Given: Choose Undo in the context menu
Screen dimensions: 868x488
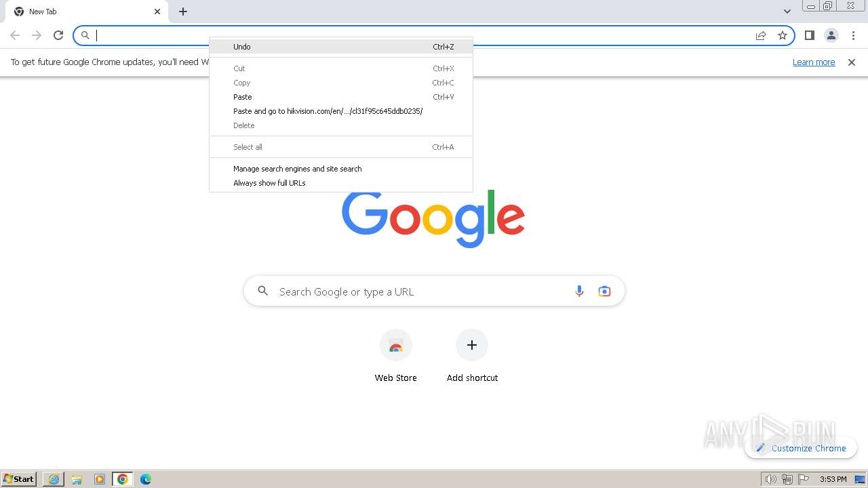Looking at the screenshot, I should pos(341,47).
